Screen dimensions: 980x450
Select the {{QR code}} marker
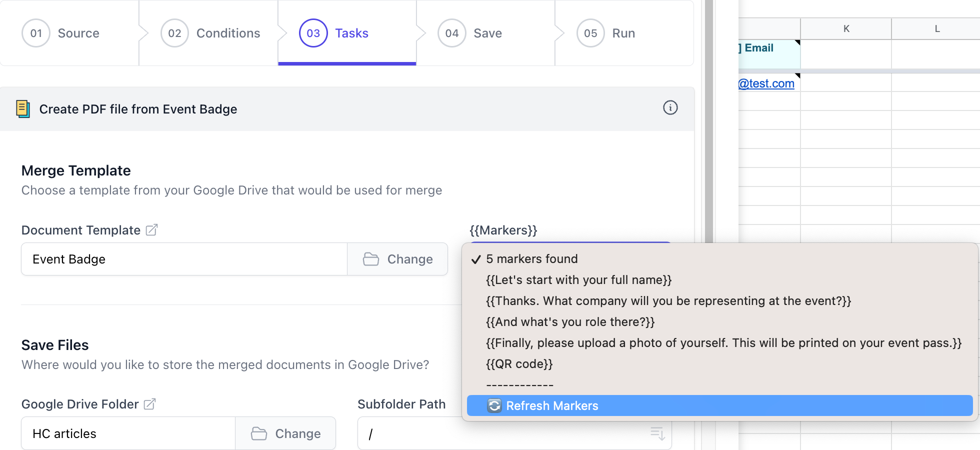tap(719, 363)
